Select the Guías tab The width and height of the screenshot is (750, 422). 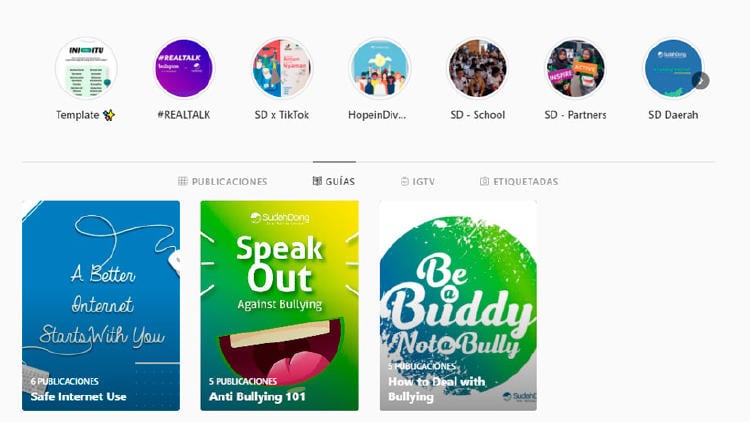tap(334, 181)
